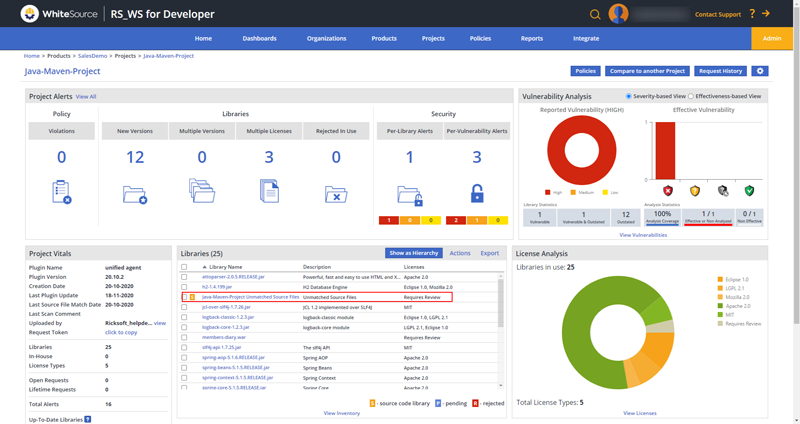Click the pending P legend icon
Screen dimensions: 800x424
[438, 403]
